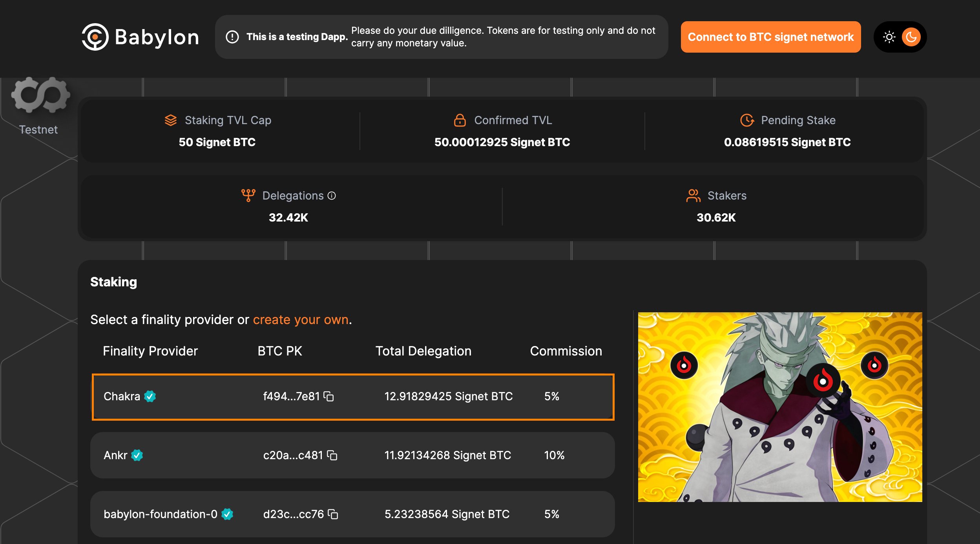The image size is (980, 544).
Task: Click the c20a...c481 key text
Action: coord(293,455)
